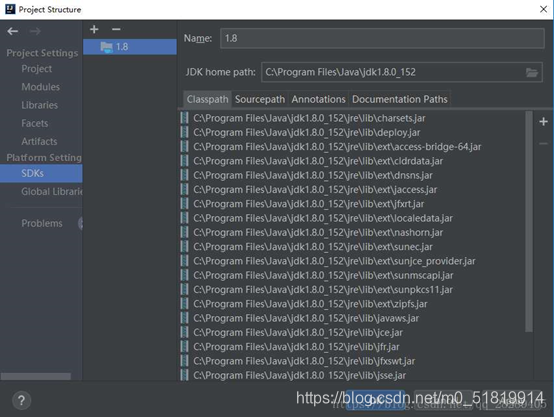Browse for the JDK home path folder

tap(531, 72)
